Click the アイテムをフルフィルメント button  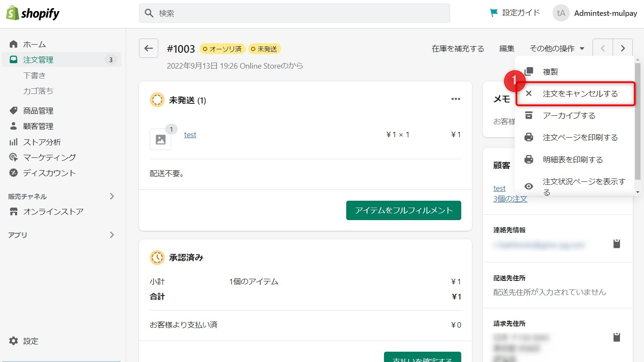(403, 210)
